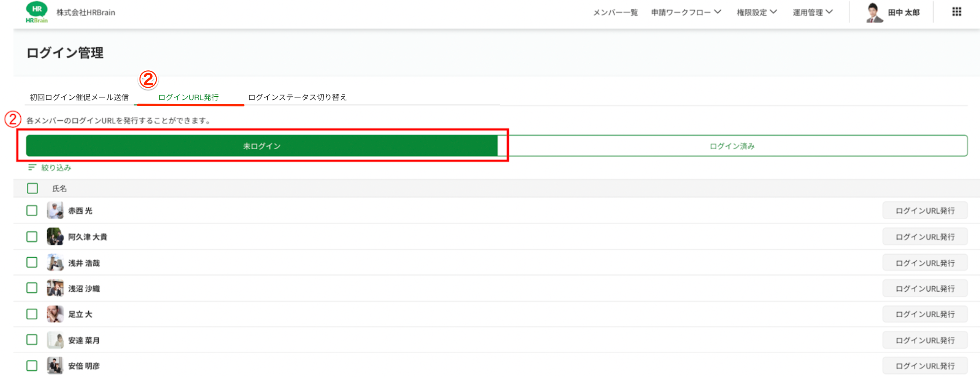Click avatar of 浅井 浩哉
Viewport: 980px width, 377px height.
pyautogui.click(x=55, y=263)
